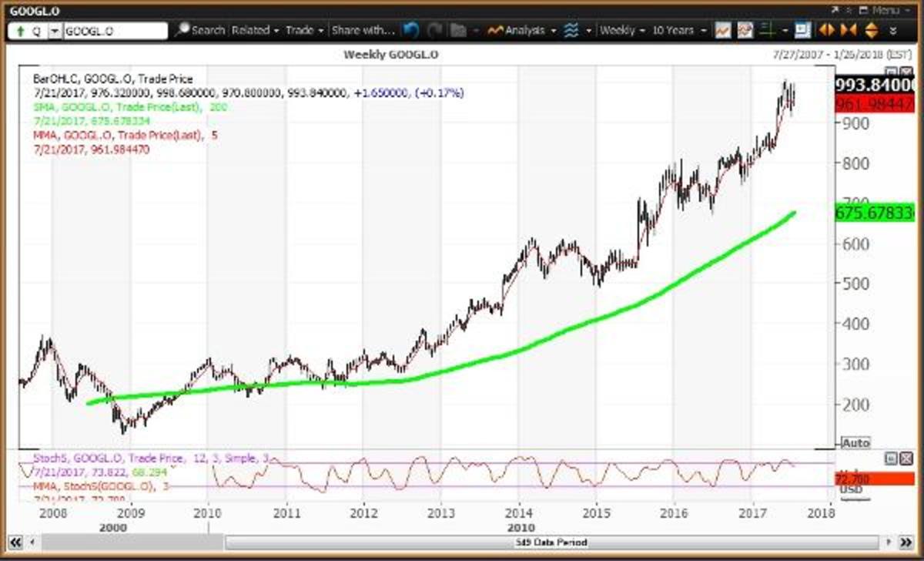This screenshot has height=561, width=924.
Task: Click the Related button
Action: [x=250, y=30]
